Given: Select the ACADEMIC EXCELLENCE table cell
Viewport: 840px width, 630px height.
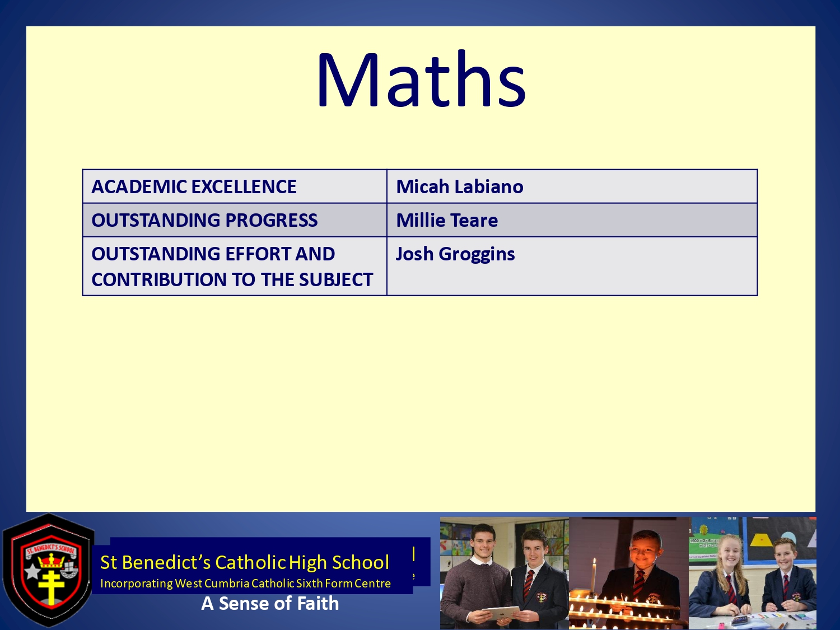Looking at the screenshot, I should [x=235, y=186].
